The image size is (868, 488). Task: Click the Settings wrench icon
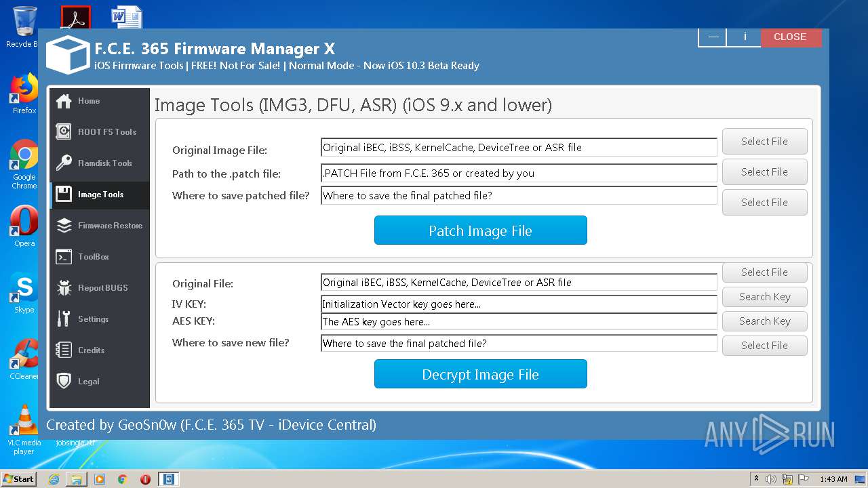pos(64,319)
